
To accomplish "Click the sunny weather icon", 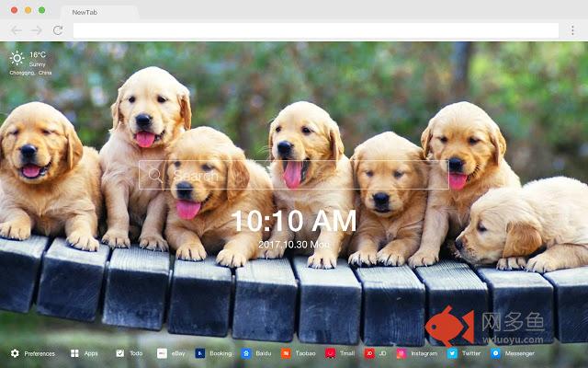I will [17, 58].
